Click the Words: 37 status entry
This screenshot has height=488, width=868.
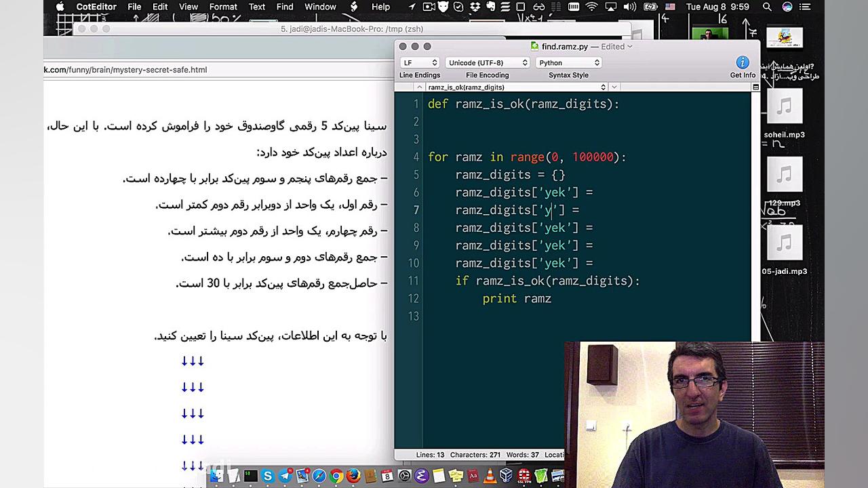pyautogui.click(x=522, y=455)
